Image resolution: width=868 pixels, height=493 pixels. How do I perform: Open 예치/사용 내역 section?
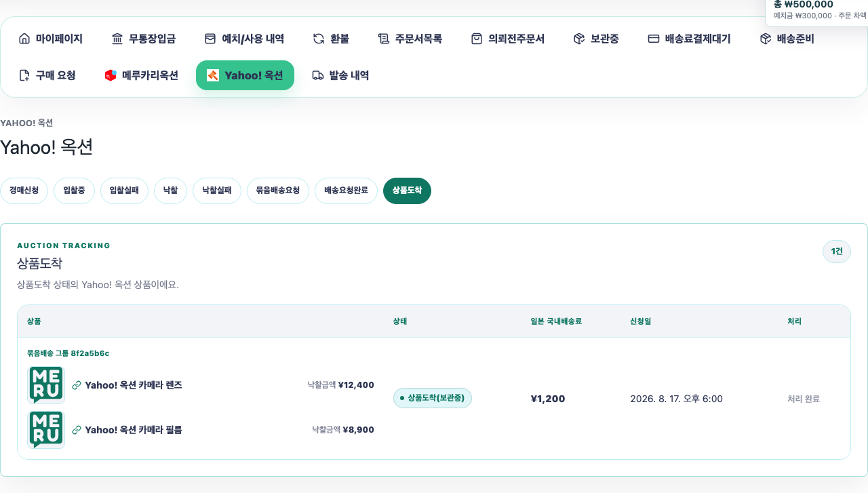click(x=245, y=39)
